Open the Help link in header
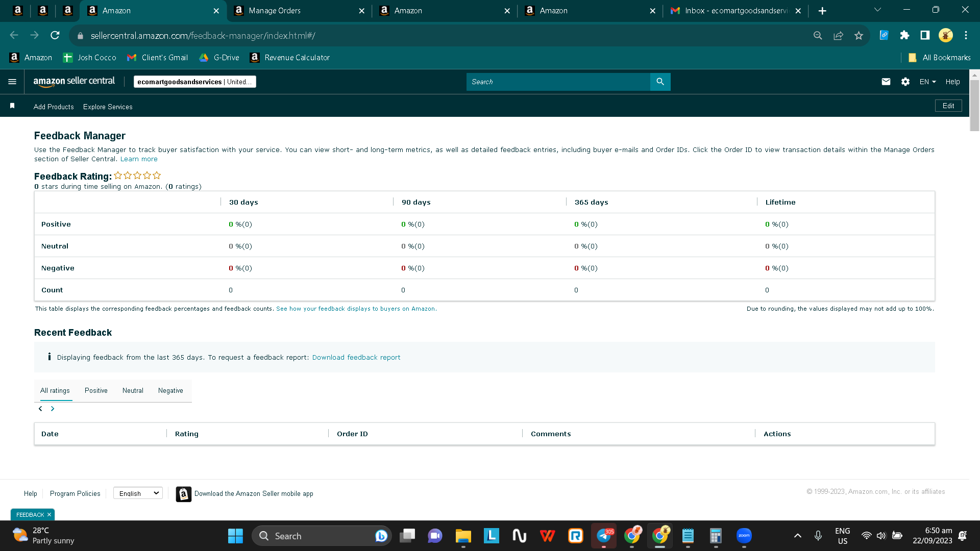This screenshot has height=551, width=980. click(x=952, y=82)
